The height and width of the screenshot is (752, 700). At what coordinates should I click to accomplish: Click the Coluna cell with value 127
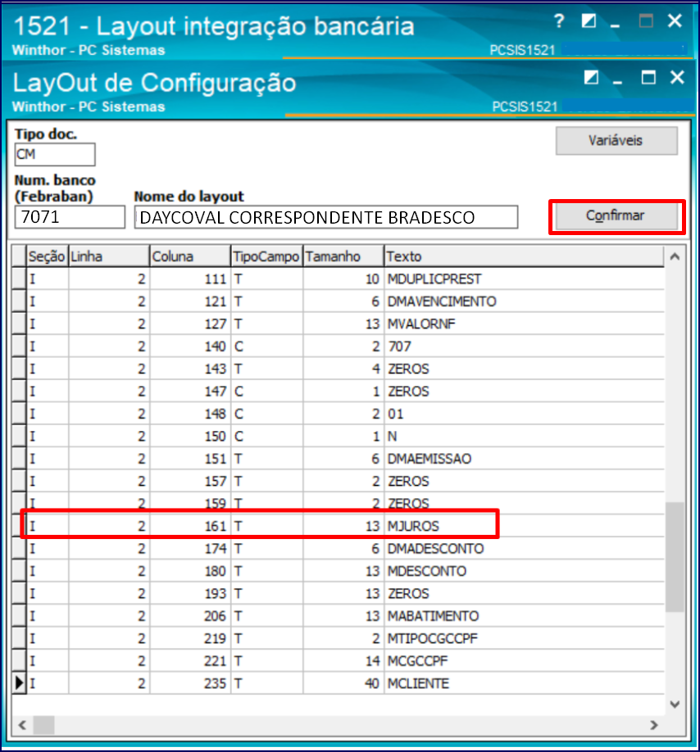pyautogui.click(x=190, y=324)
